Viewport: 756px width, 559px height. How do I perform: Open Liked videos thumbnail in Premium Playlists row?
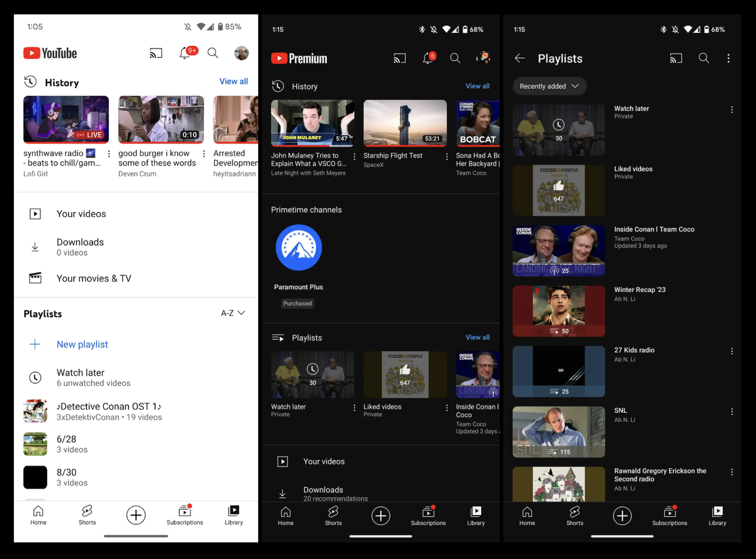coord(405,375)
